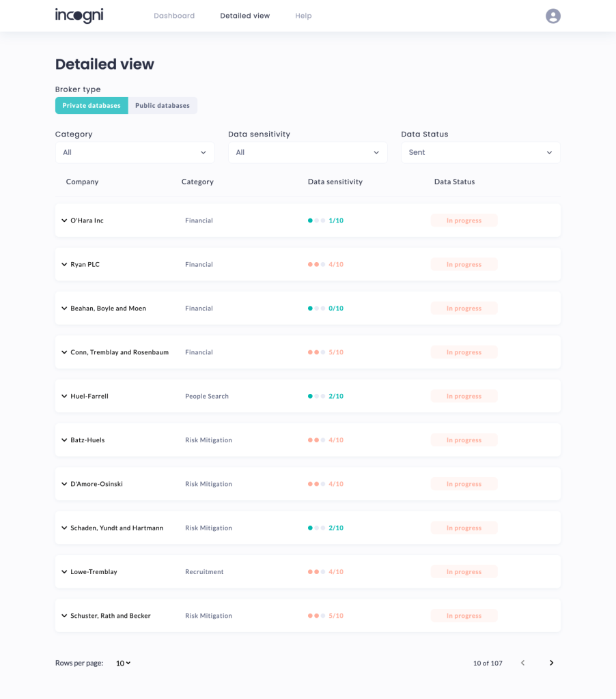The height and width of the screenshot is (699, 616).
Task: Expand the Lowe-Tremblay row chevron
Action: click(64, 572)
